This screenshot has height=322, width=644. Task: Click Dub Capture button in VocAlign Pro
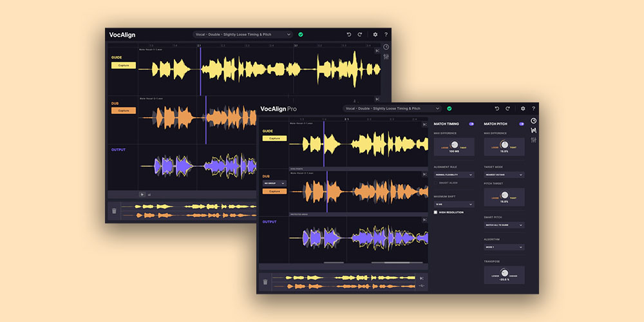click(275, 191)
